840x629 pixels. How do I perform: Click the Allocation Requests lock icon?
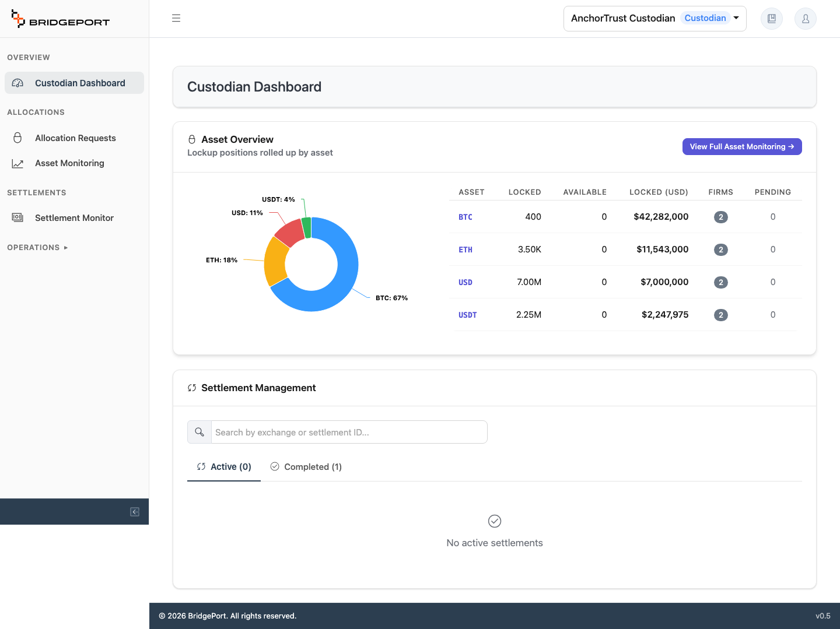(17, 138)
